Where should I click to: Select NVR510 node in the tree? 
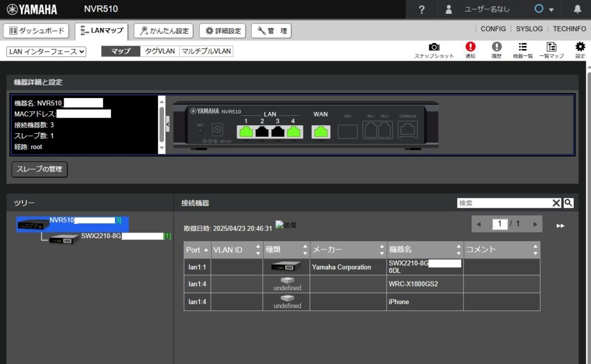[x=72, y=224]
